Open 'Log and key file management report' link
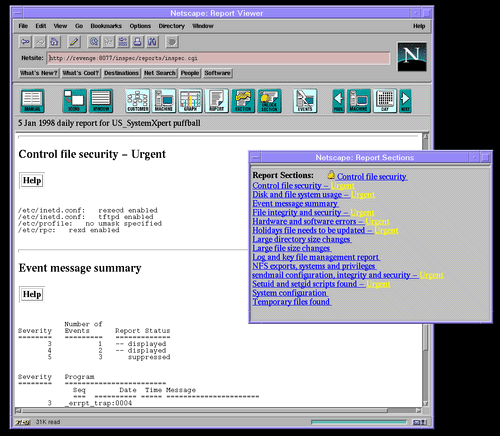This screenshot has width=500, height=436. point(316,257)
